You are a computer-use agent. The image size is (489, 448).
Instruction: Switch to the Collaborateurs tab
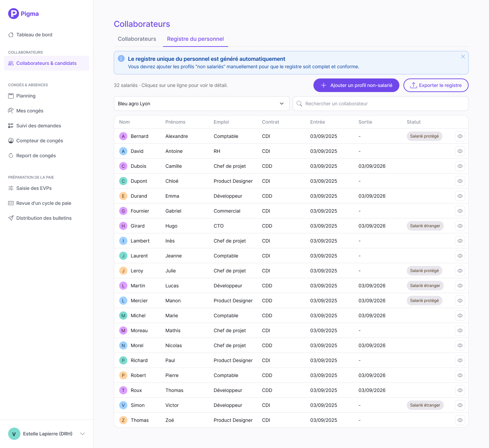pos(137,39)
